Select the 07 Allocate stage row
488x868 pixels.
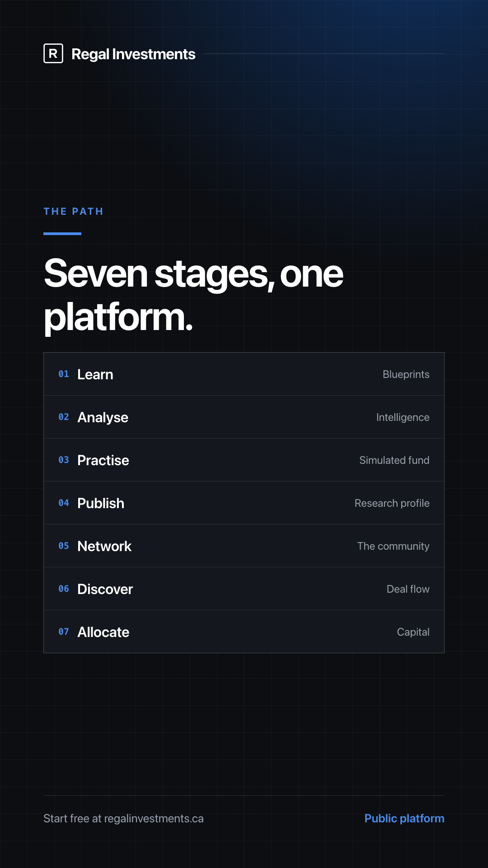tap(244, 632)
